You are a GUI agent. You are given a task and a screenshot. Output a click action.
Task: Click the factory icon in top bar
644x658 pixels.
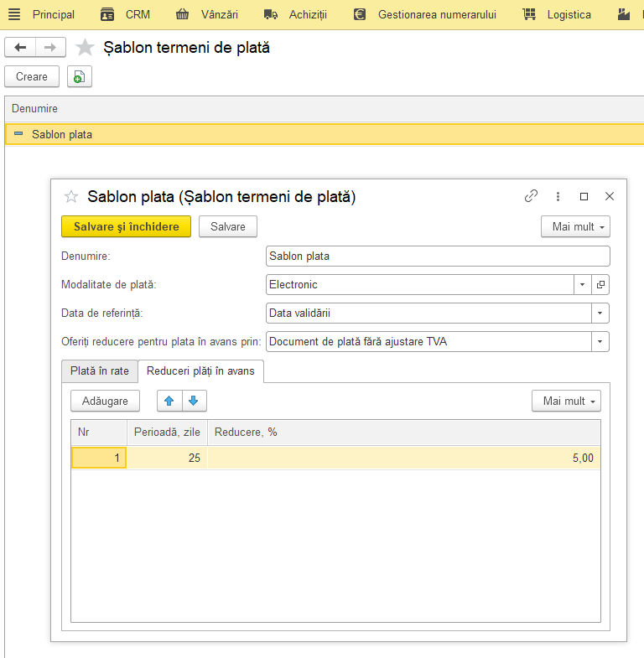623,15
